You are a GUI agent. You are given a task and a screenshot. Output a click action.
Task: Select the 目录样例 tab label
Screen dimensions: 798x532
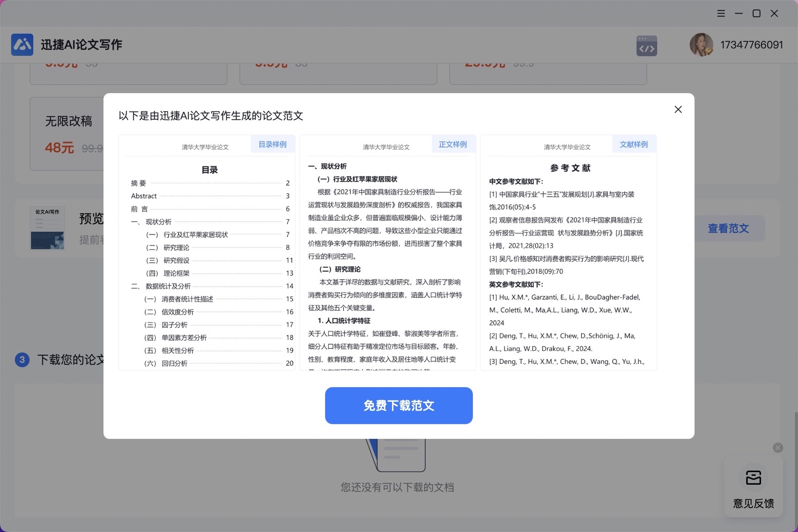pos(273,144)
